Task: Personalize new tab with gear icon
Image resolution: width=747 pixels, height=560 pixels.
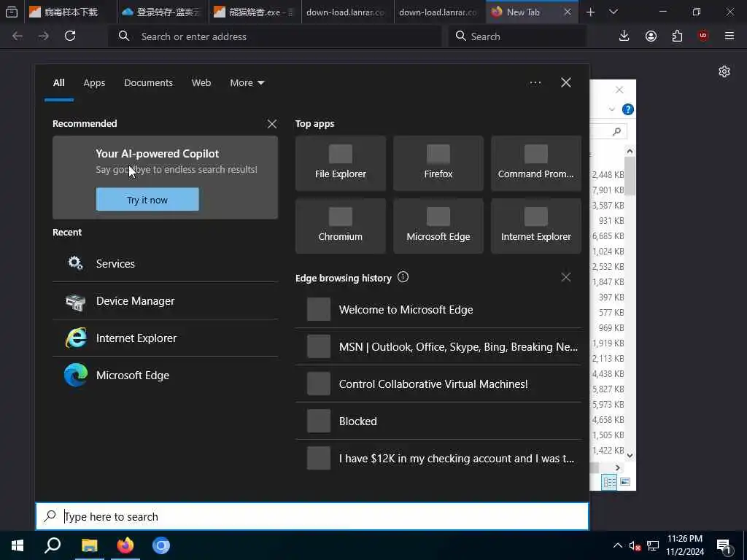Action: (724, 71)
